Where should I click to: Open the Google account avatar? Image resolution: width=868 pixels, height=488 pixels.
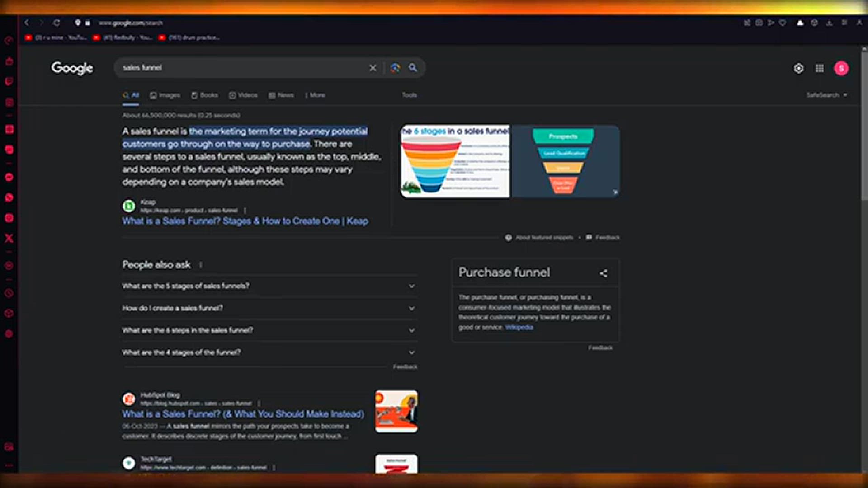click(x=841, y=68)
